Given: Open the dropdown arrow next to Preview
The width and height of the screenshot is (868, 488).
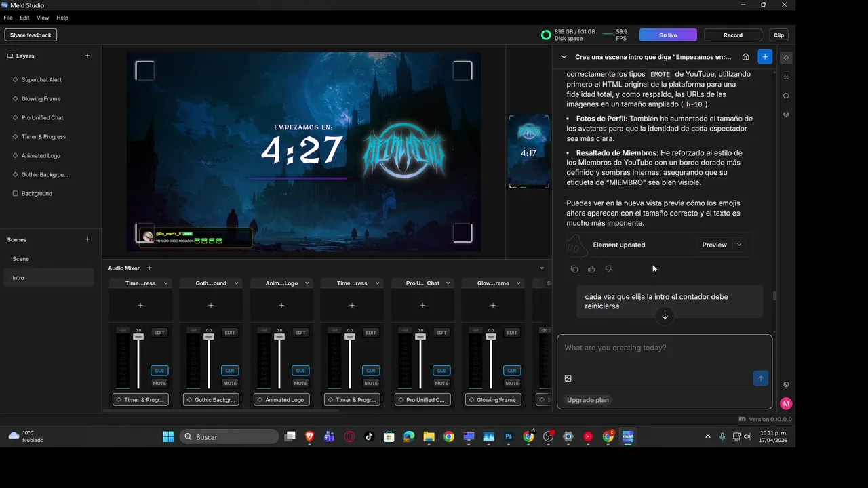Looking at the screenshot, I should tap(739, 245).
